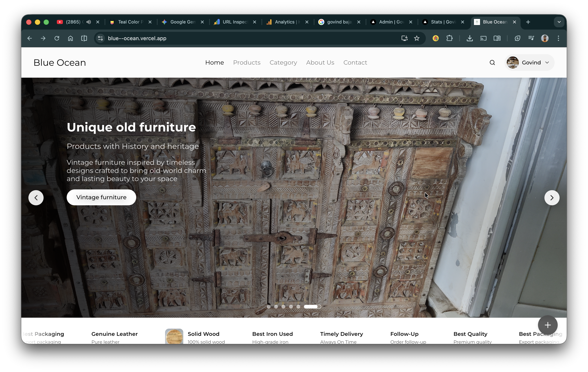Click the floating plus button
The height and width of the screenshot is (372, 588).
pyautogui.click(x=547, y=325)
